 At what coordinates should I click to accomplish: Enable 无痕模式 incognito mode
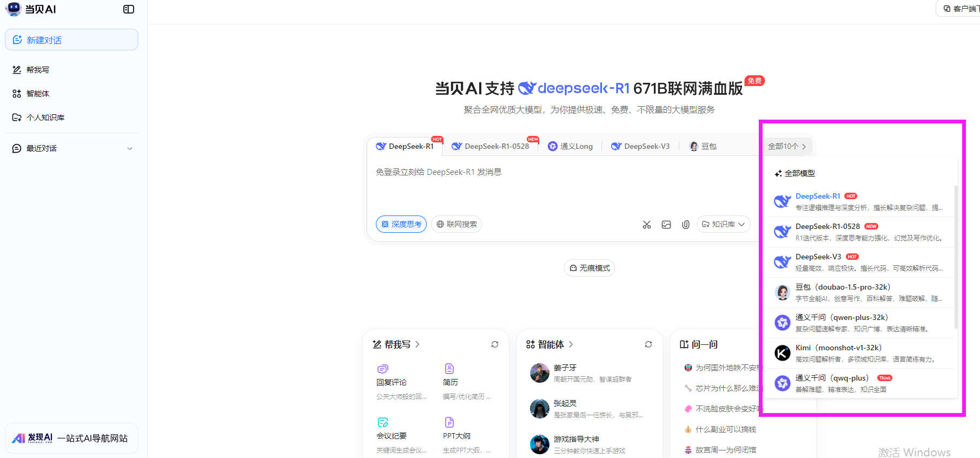pos(590,268)
